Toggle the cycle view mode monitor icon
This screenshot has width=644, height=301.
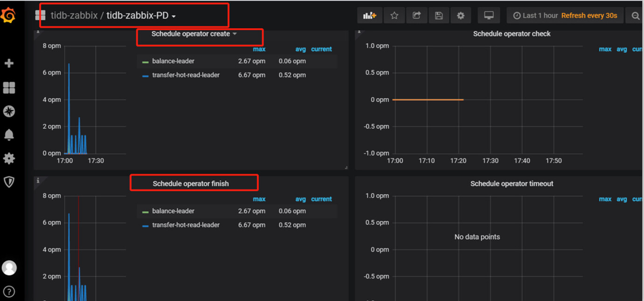(x=489, y=16)
